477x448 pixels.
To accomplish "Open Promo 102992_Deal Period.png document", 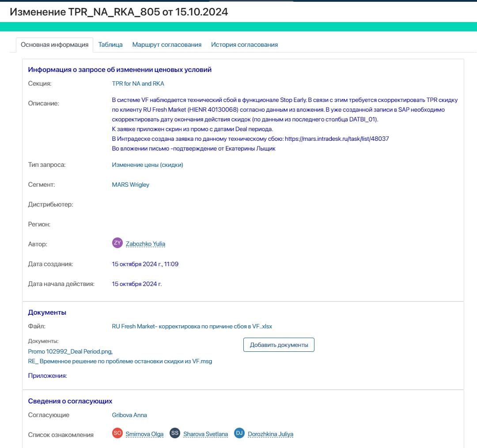I will (70, 352).
